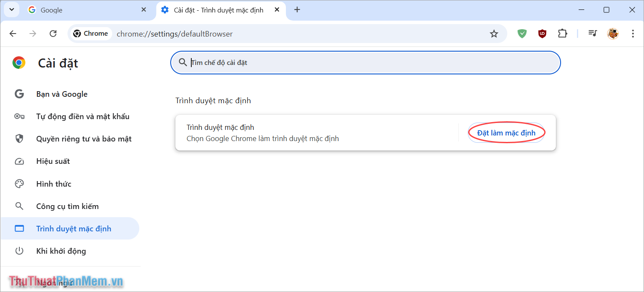Viewport: 644px width, 292px height.
Task: Open a new tab with the plus button
Action: pos(297,9)
